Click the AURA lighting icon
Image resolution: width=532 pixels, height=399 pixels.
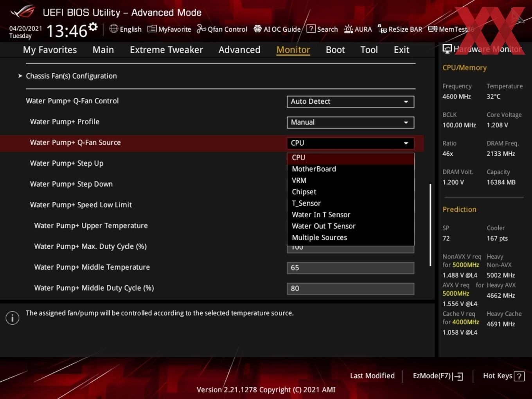(348, 29)
